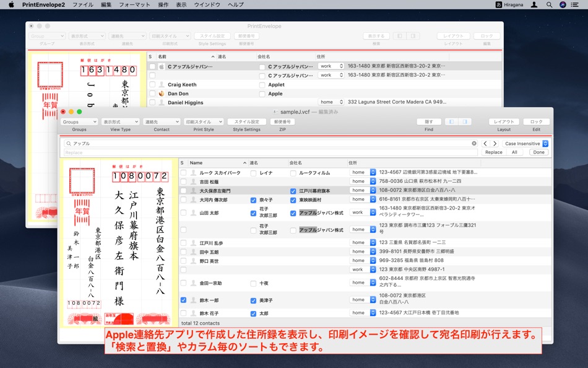
Task: Open Siri from the menu bar
Action: 563,4
